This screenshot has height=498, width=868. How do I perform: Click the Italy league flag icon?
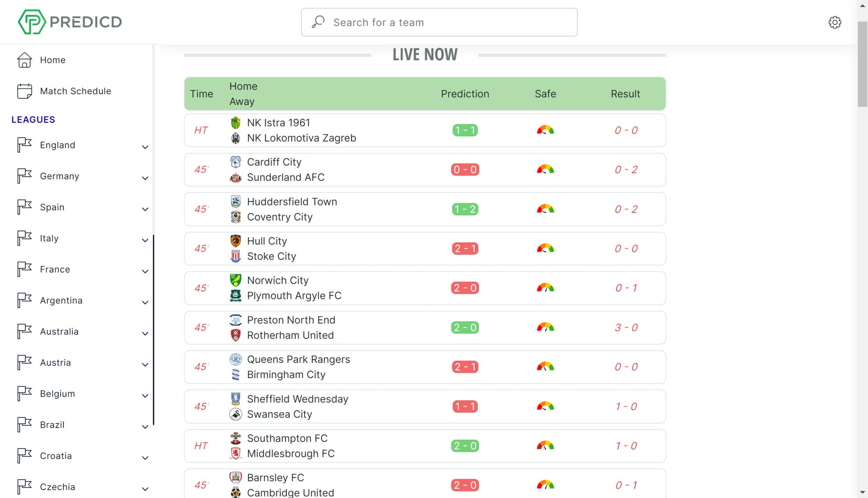24,238
